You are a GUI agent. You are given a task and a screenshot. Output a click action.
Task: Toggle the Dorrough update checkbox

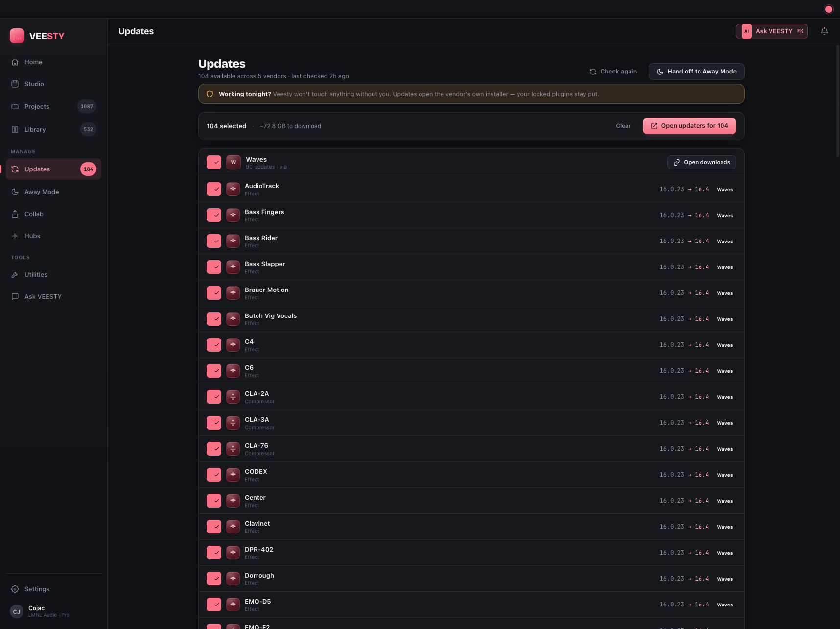tap(214, 579)
